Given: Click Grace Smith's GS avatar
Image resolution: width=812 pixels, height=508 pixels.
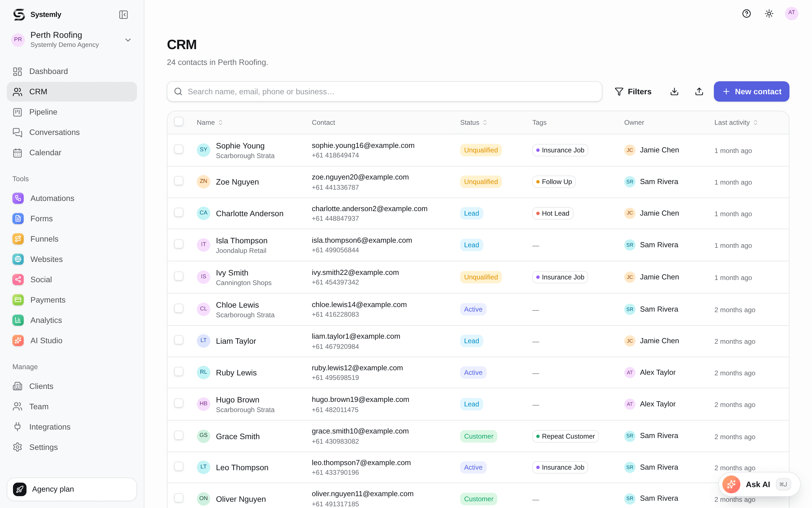Looking at the screenshot, I should pyautogui.click(x=203, y=436).
